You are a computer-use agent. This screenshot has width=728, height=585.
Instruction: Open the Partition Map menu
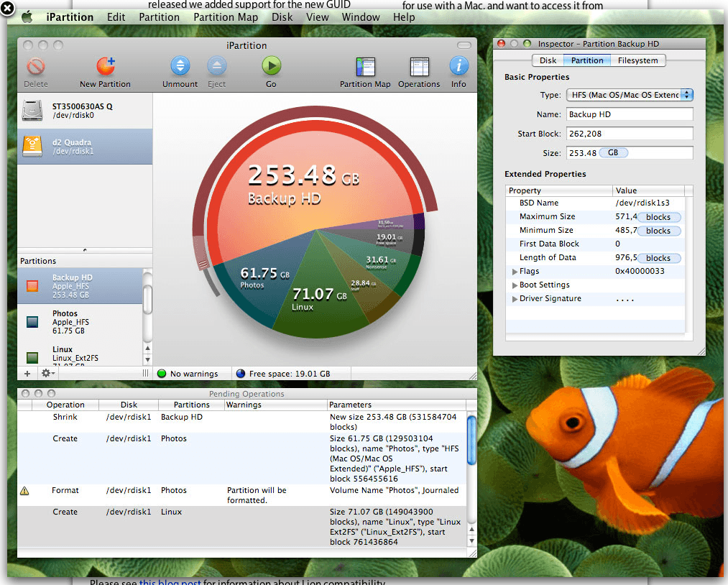(226, 17)
